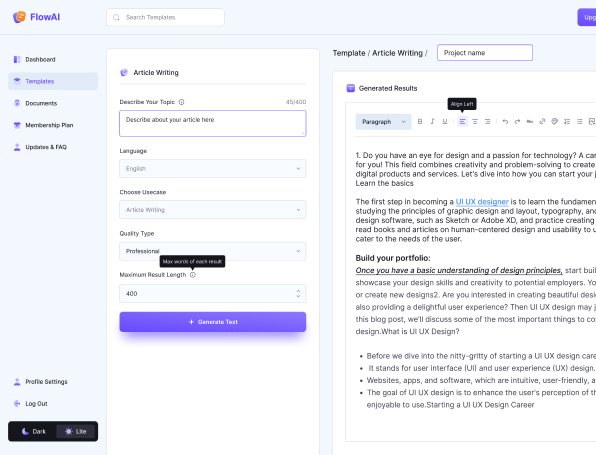Underline the selected text with the toolbar icon

click(x=445, y=122)
